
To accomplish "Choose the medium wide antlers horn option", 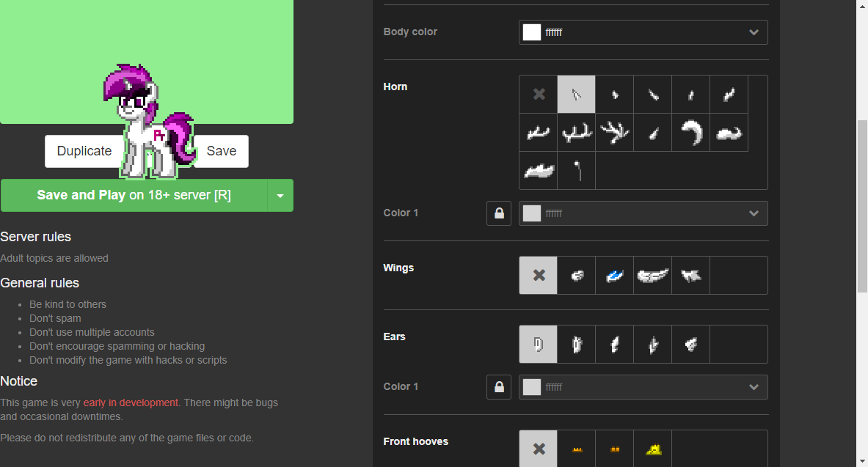I will click(x=576, y=132).
